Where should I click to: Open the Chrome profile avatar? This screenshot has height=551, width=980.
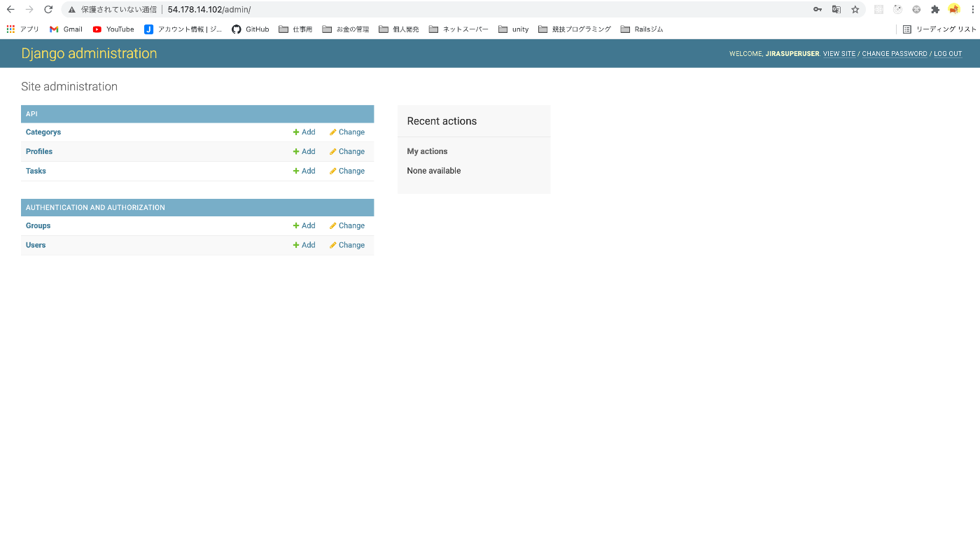coord(953,9)
